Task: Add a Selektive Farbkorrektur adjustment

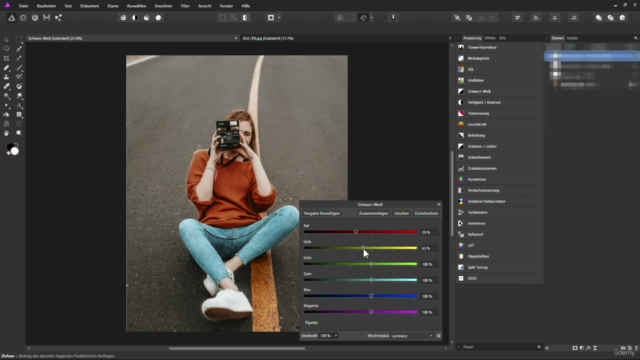Action: [x=500, y=201]
